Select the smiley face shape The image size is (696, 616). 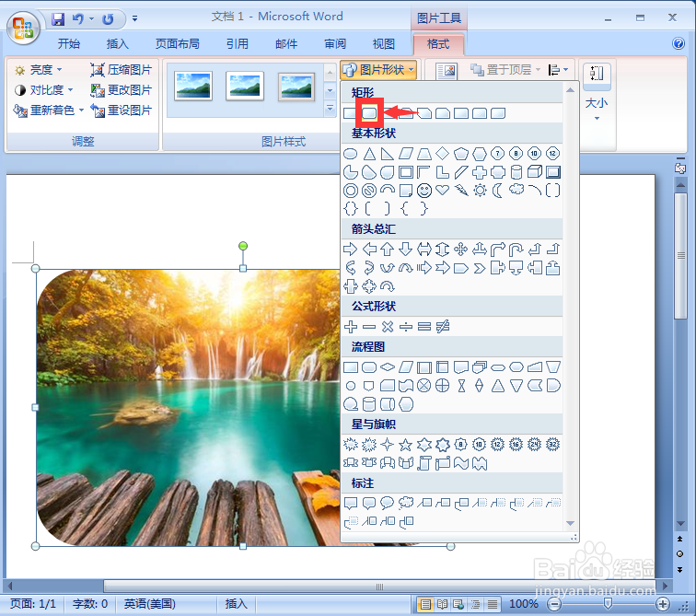[424, 191]
